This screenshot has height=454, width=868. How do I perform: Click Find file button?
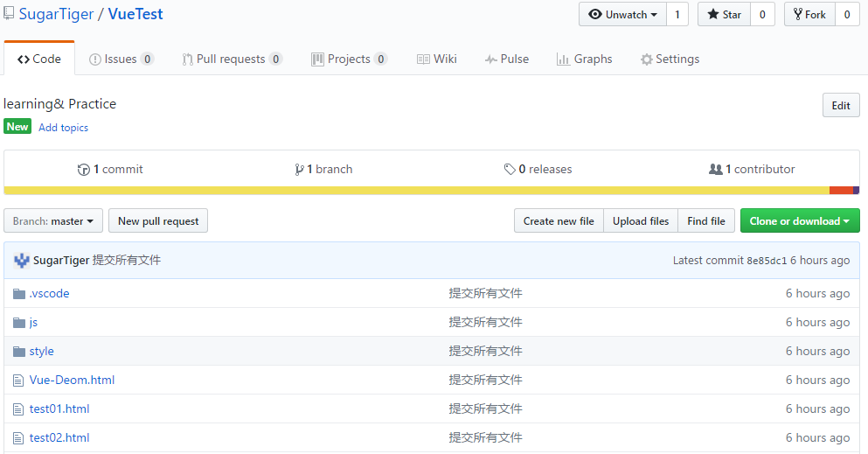[705, 221]
